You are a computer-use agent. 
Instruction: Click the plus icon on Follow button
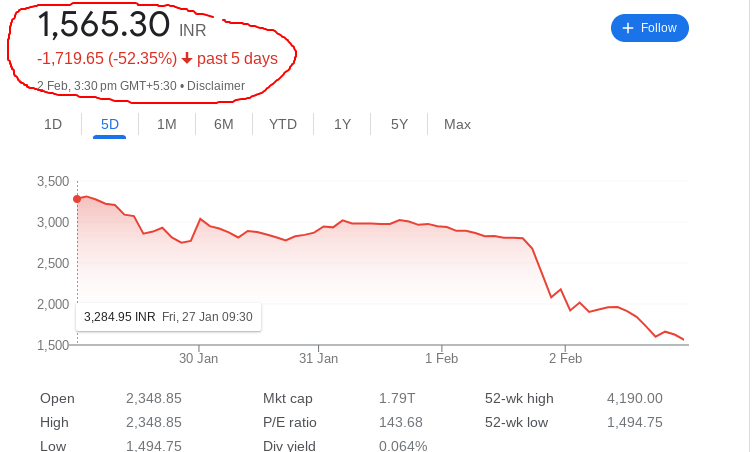pyautogui.click(x=628, y=28)
